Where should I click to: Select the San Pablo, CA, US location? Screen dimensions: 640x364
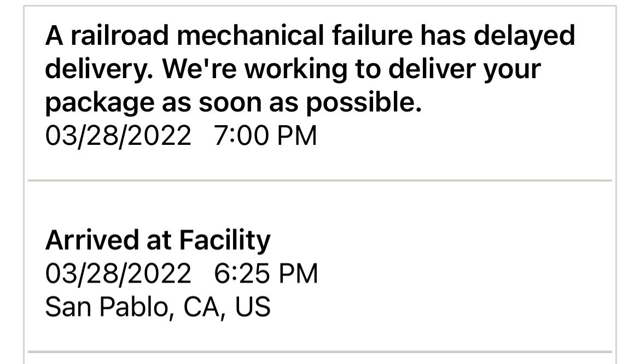pos(158,307)
